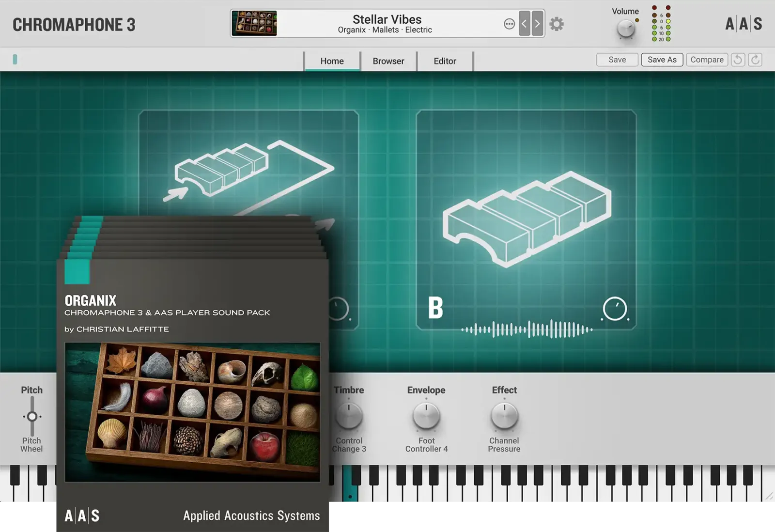Switch to the Editor tab
Screen dimensions: 775x532
[445, 61]
